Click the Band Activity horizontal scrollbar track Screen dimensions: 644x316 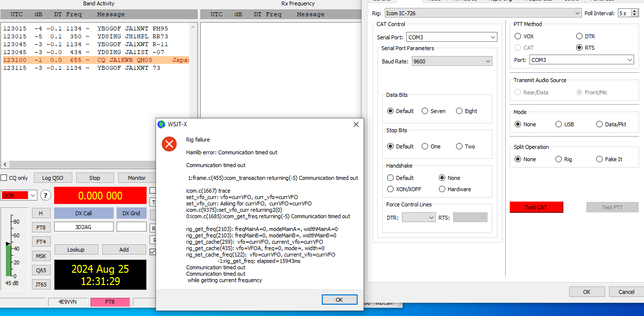pos(83,165)
